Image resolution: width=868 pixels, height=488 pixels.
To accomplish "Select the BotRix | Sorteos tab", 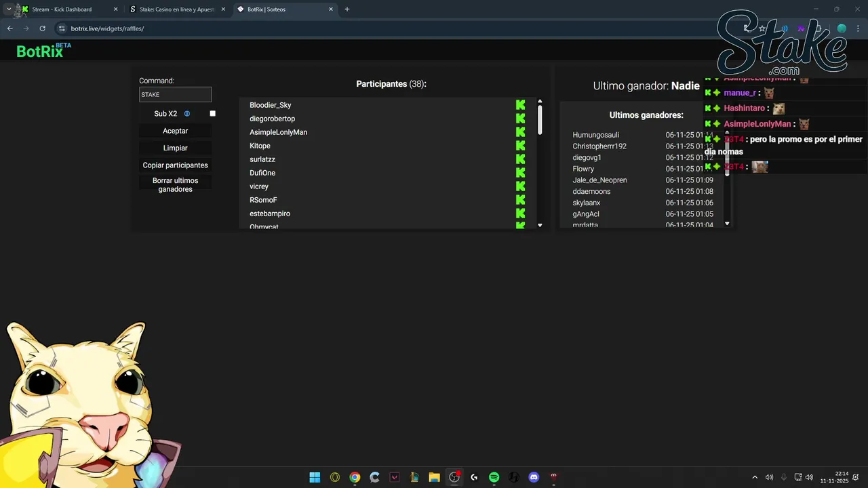I will tap(285, 9).
